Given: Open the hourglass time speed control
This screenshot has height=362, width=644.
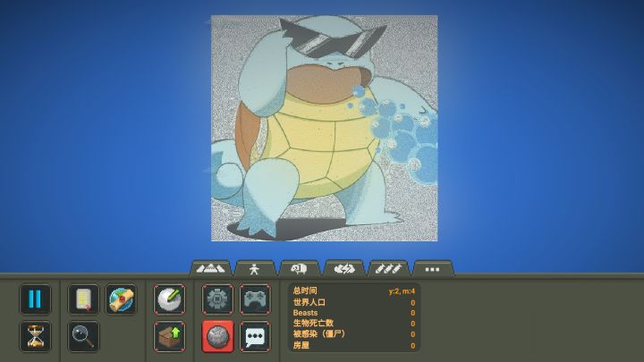Looking at the screenshot, I should coord(35,337).
